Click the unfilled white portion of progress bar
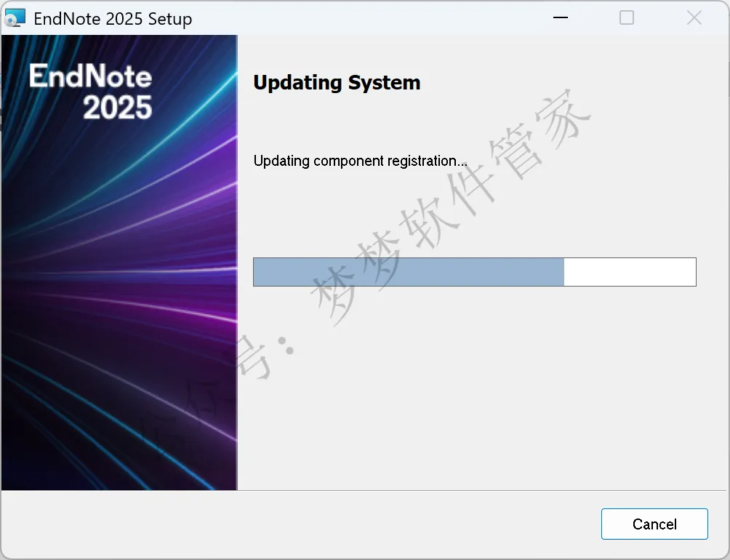This screenshot has height=560, width=730. click(630, 272)
